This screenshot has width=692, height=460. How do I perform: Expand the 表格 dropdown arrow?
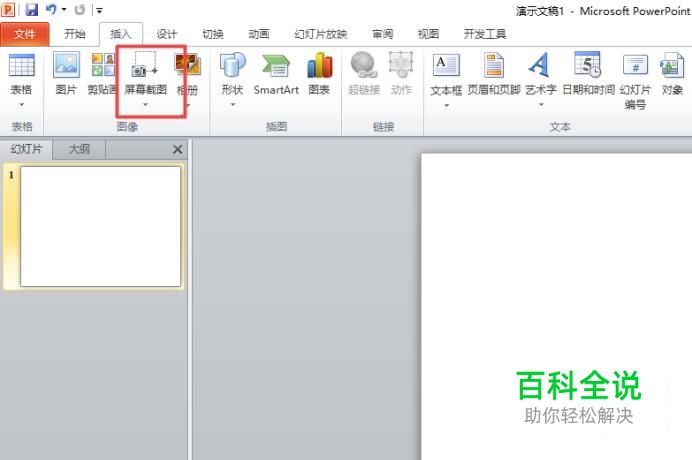click(21, 105)
